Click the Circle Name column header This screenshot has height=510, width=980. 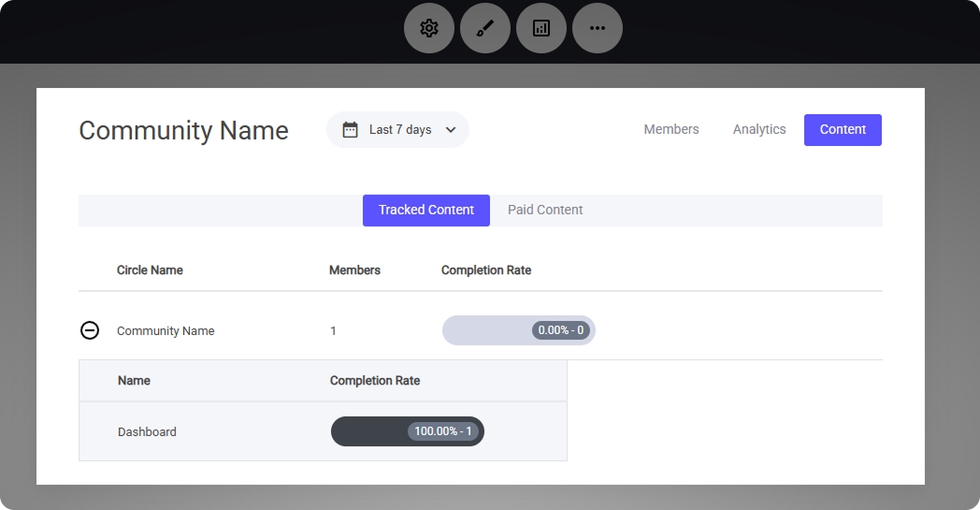coord(150,270)
